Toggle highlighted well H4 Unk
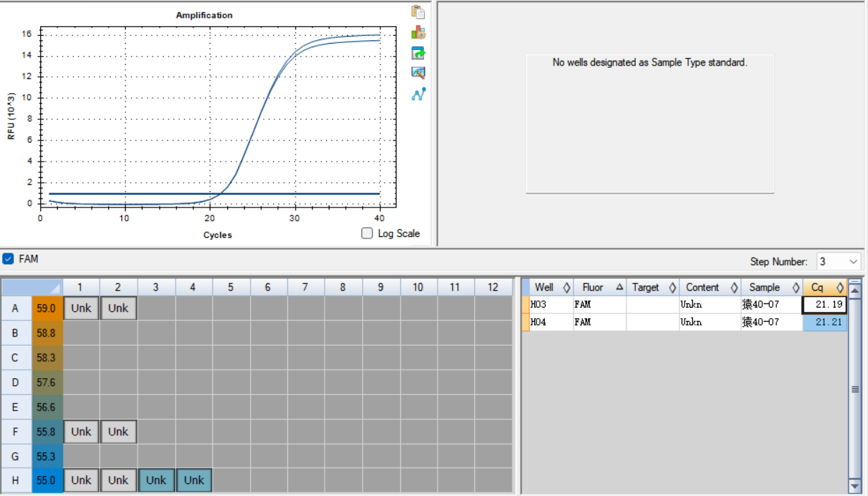 (x=194, y=480)
